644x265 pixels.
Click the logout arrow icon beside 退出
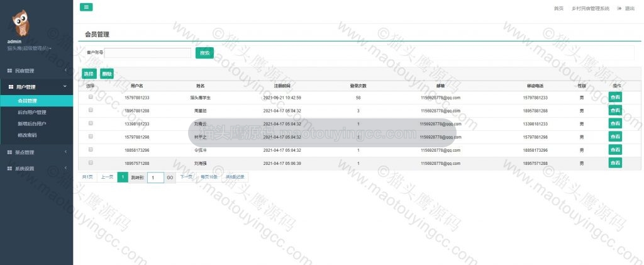(619, 8)
